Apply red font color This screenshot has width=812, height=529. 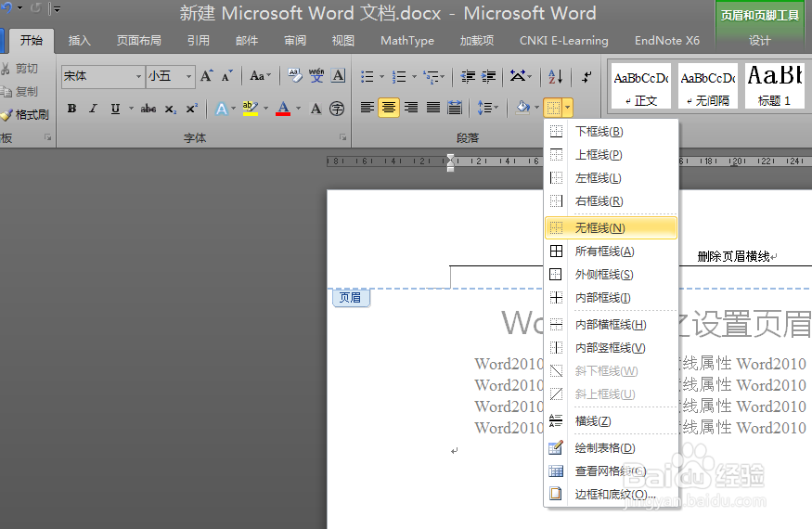[283, 109]
